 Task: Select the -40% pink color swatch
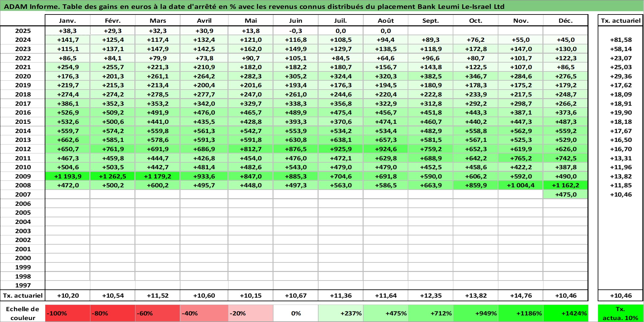coord(204,313)
